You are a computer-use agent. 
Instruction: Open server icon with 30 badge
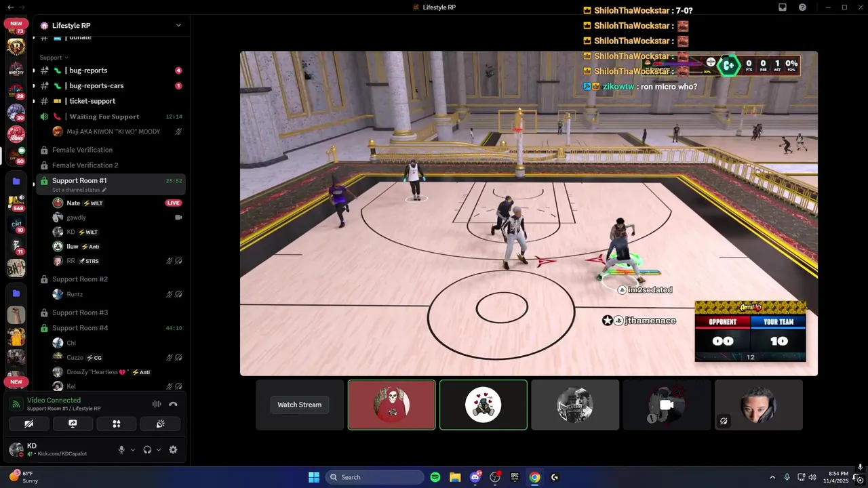[x=16, y=113]
